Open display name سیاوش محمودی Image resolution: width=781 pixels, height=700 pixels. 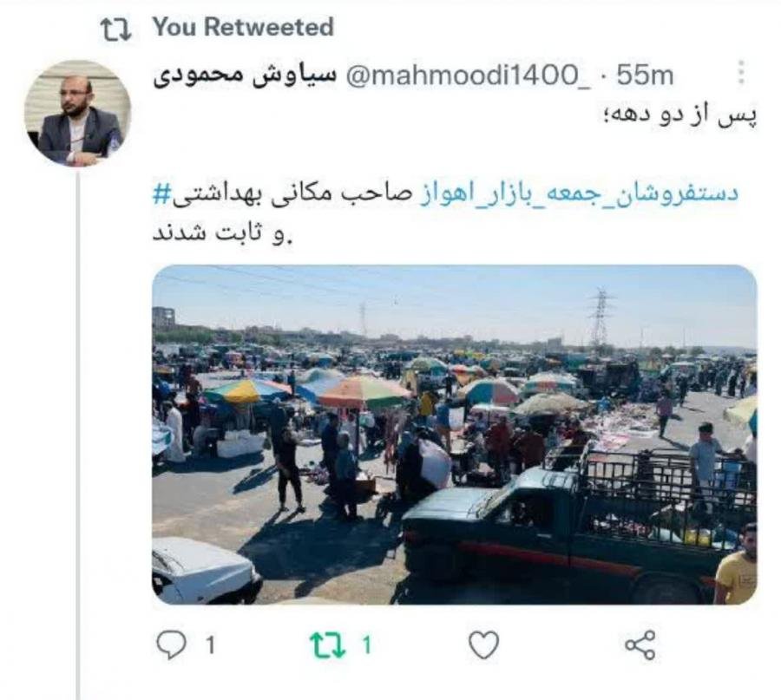point(245,76)
